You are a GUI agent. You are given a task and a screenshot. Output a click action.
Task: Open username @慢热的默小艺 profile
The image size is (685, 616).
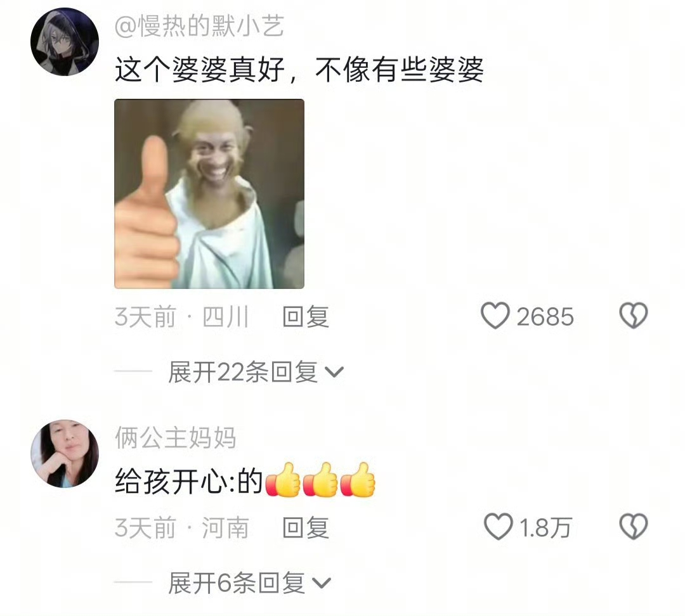pyautogui.click(x=199, y=26)
